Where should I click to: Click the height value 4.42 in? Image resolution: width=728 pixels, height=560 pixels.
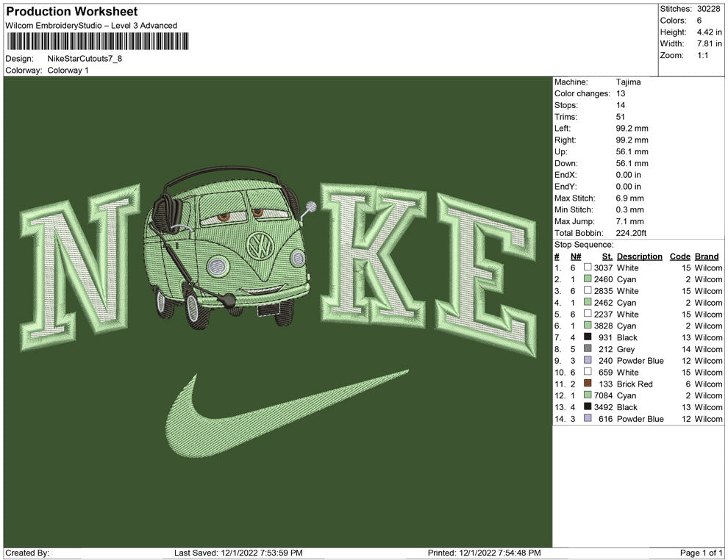pyautogui.click(x=709, y=32)
